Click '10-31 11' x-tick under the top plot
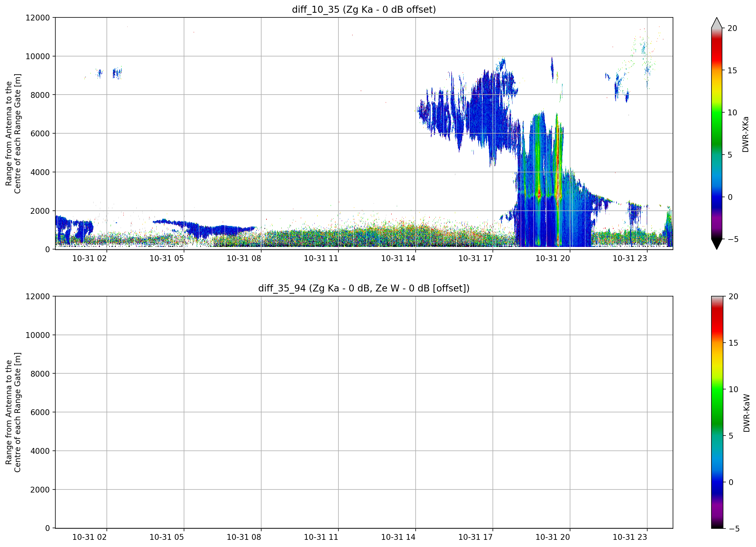 321,259
